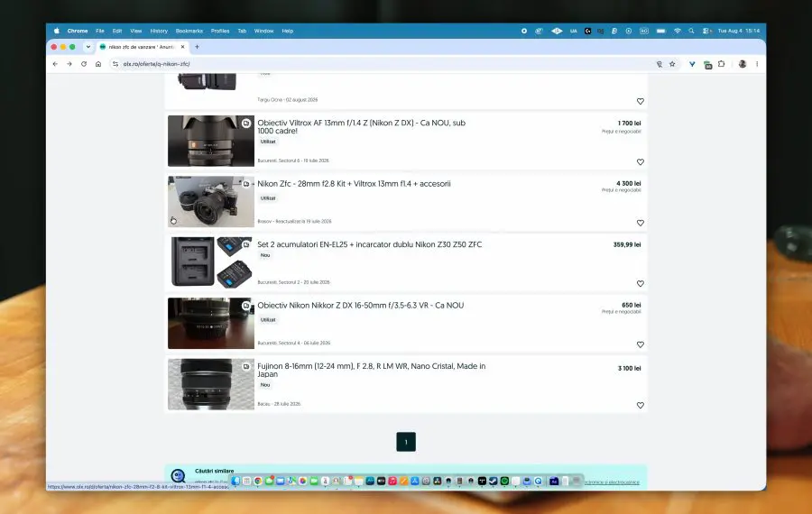Viewport: 812px width, 514px height.
Task: Open the Nikon Zfc camera kit thumbnail
Action: pyautogui.click(x=211, y=201)
